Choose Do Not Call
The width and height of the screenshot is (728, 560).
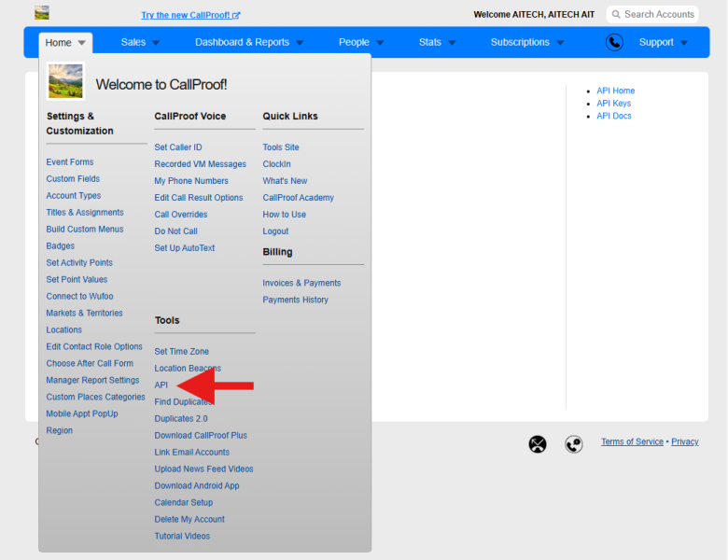point(175,231)
